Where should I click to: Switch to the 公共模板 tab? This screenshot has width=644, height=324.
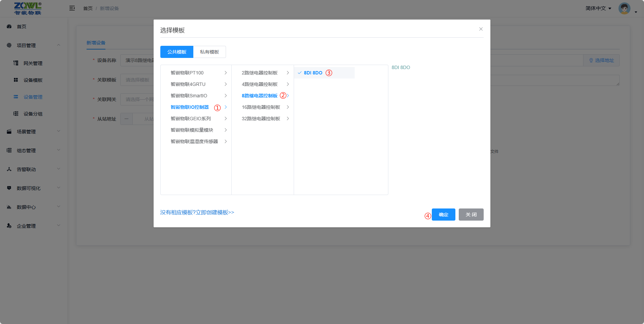coord(177,52)
